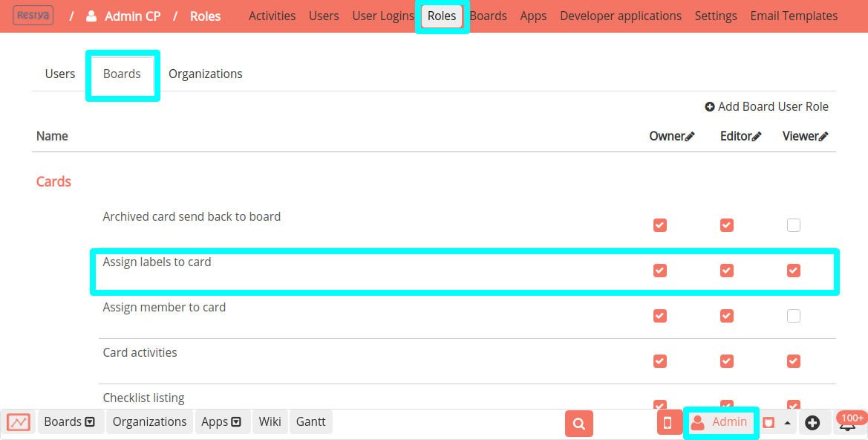The height and width of the screenshot is (440, 868).
Task: Click the pencil icon next to Viewer
Action: pos(825,136)
